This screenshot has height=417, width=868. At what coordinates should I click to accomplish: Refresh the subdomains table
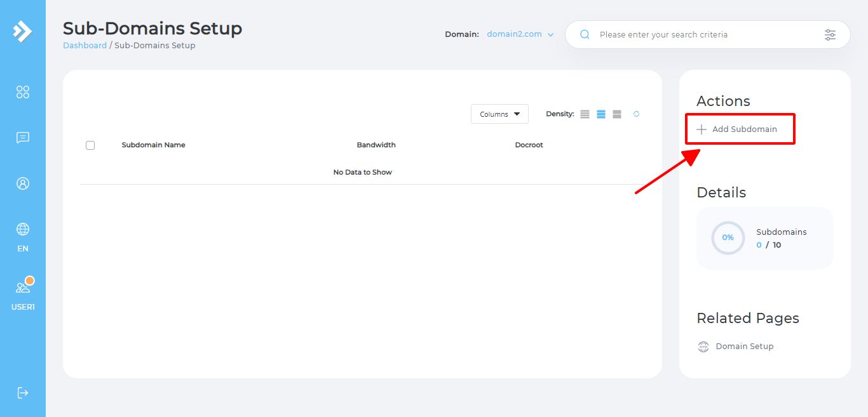coord(636,114)
